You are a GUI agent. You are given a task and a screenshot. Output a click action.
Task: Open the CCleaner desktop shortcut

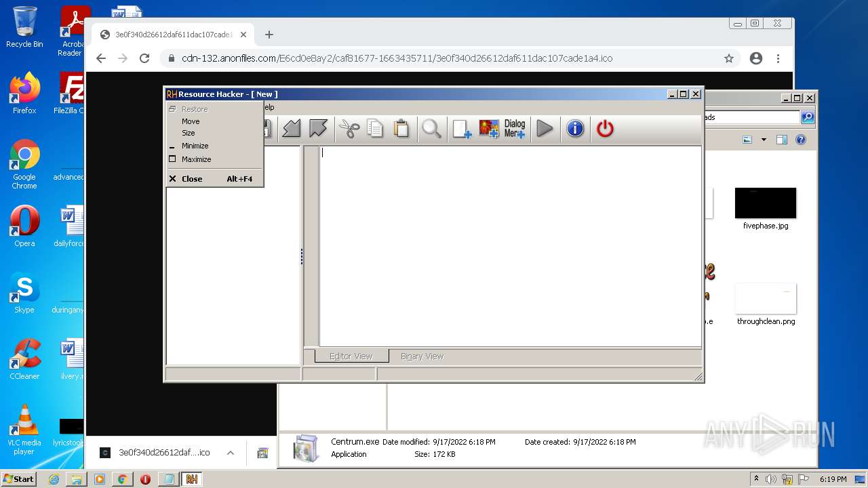[x=24, y=359]
